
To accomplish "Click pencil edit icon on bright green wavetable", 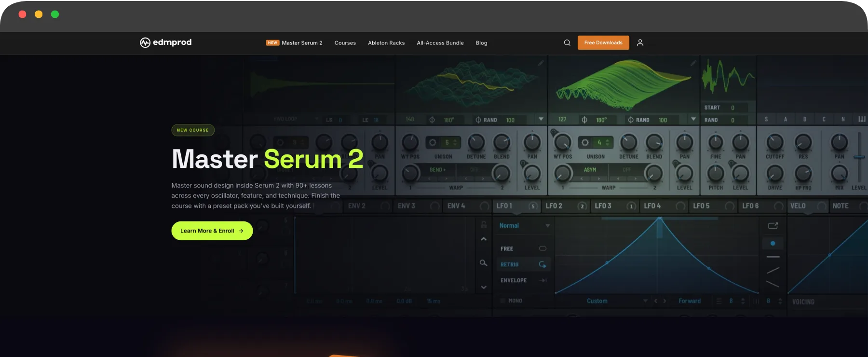I will [693, 63].
